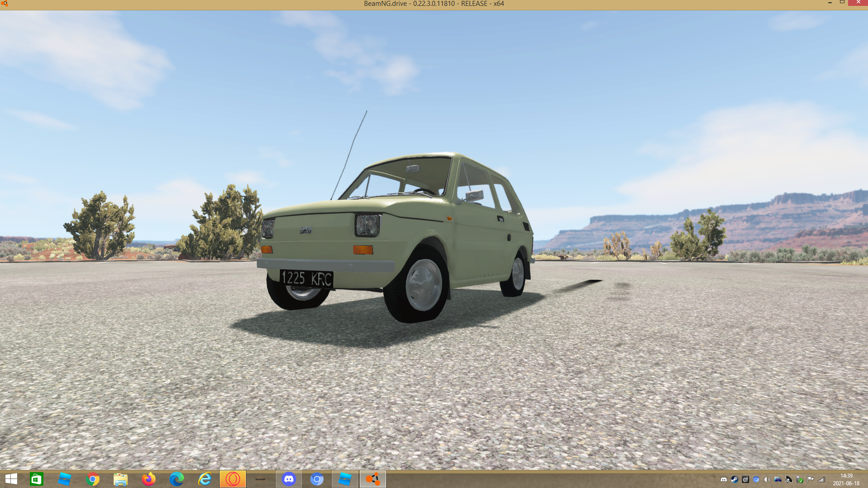Launch Windows Store from taskbar
The width and height of the screenshot is (868, 488).
coord(36,479)
